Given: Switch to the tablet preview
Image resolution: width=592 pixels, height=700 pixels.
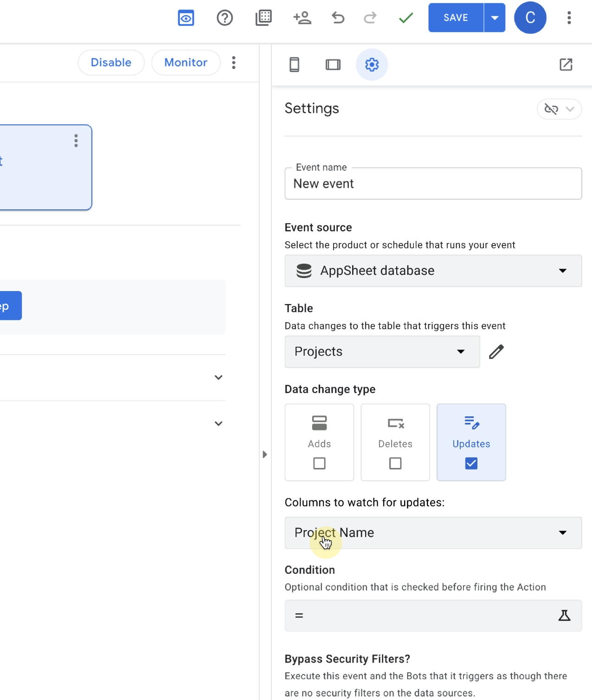Looking at the screenshot, I should tap(333, 65).
